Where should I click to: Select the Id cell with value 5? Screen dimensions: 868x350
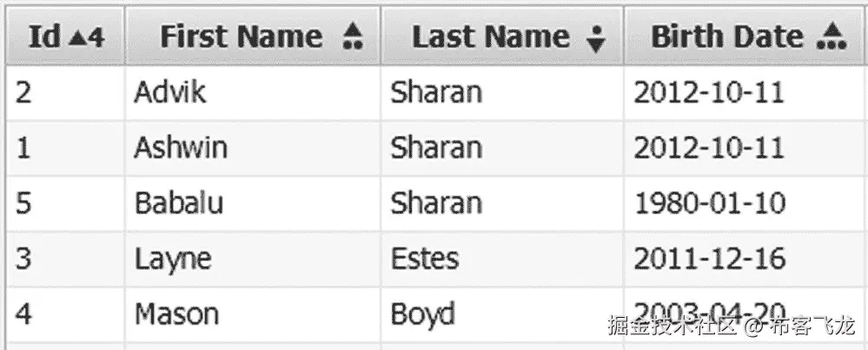[x=65, y=203]
